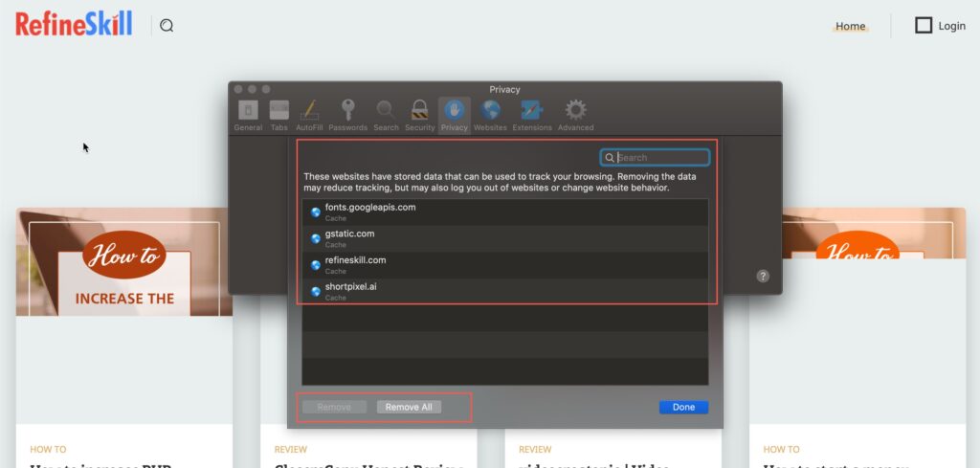Switch to AutoFill preferences

pyautogui.click(x=309, y=116)
